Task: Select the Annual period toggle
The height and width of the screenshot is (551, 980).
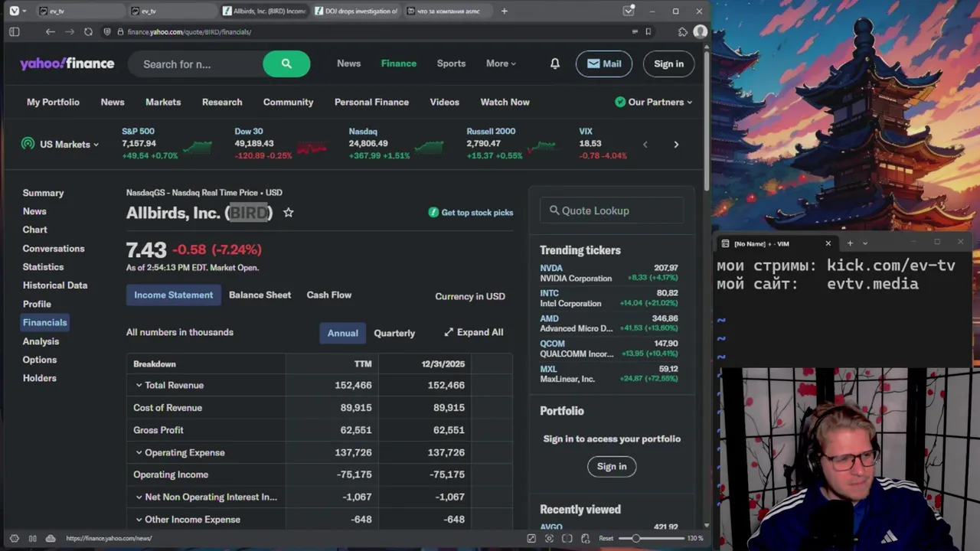Action: pos(342,333)
